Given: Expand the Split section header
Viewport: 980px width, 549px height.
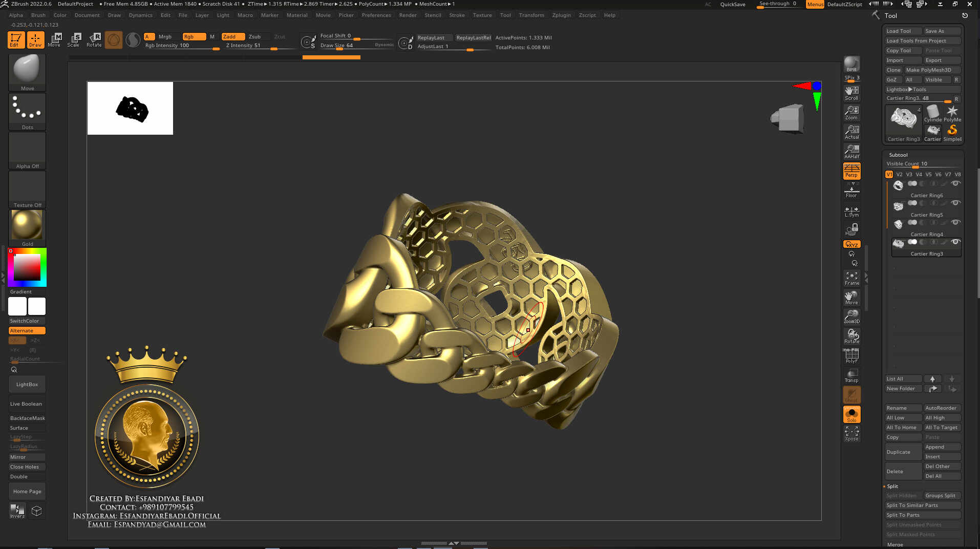Looking at the screenshot, I should click(x=892, y=486).
